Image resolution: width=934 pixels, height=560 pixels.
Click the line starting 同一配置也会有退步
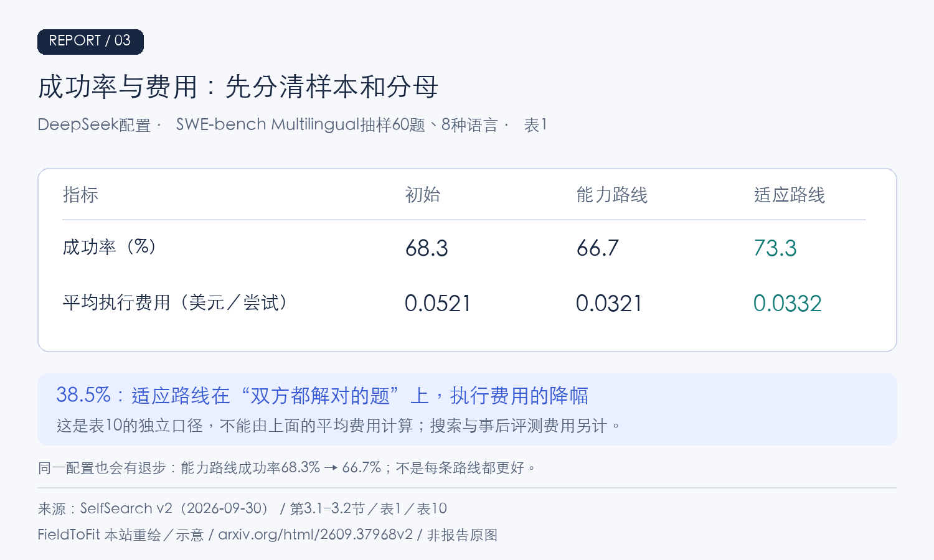tap(286, 467)
